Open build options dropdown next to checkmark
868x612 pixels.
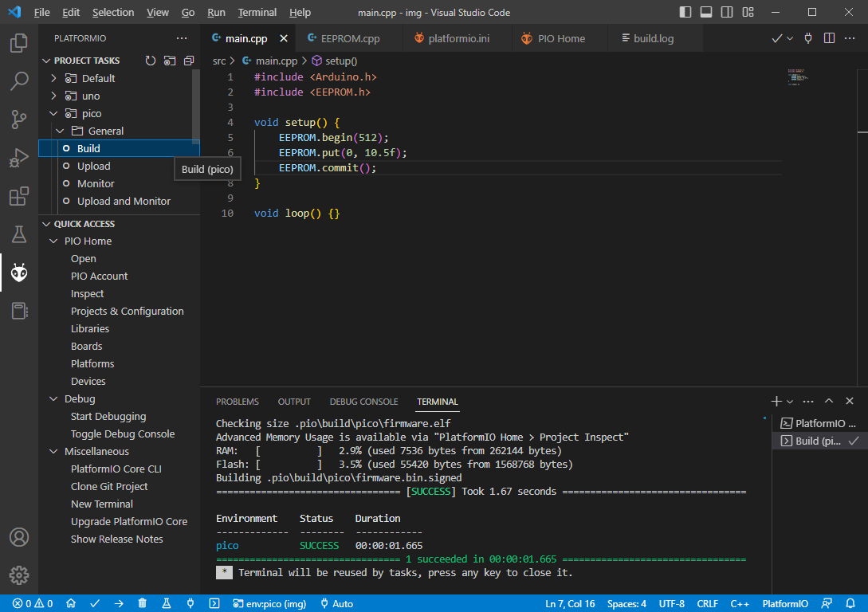(790, 38)
